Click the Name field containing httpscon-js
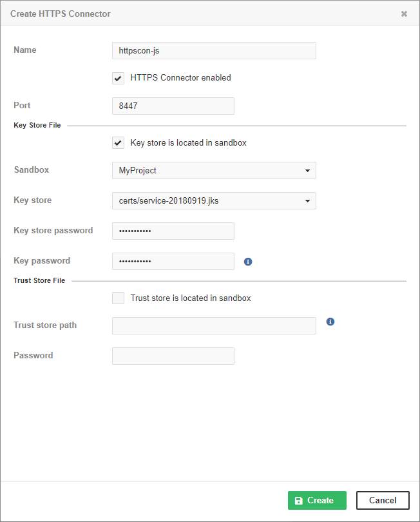 [x=214, y=50]
